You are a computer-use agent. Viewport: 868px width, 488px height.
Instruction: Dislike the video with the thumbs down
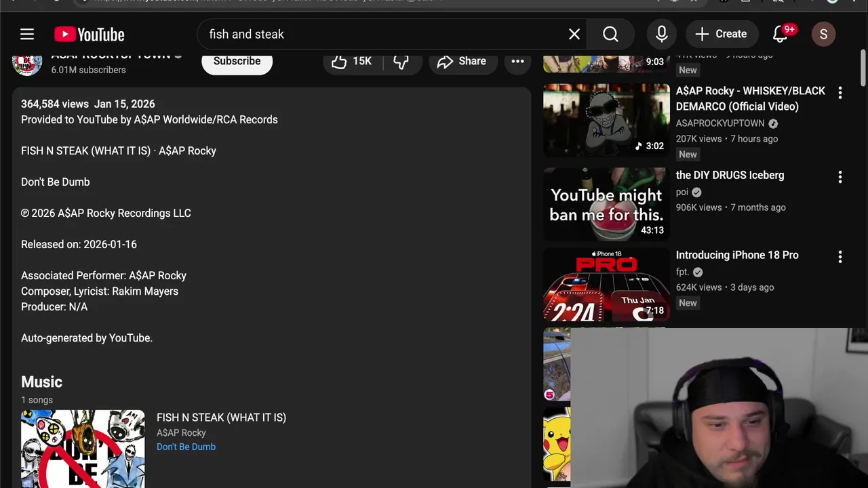[401, 62]
